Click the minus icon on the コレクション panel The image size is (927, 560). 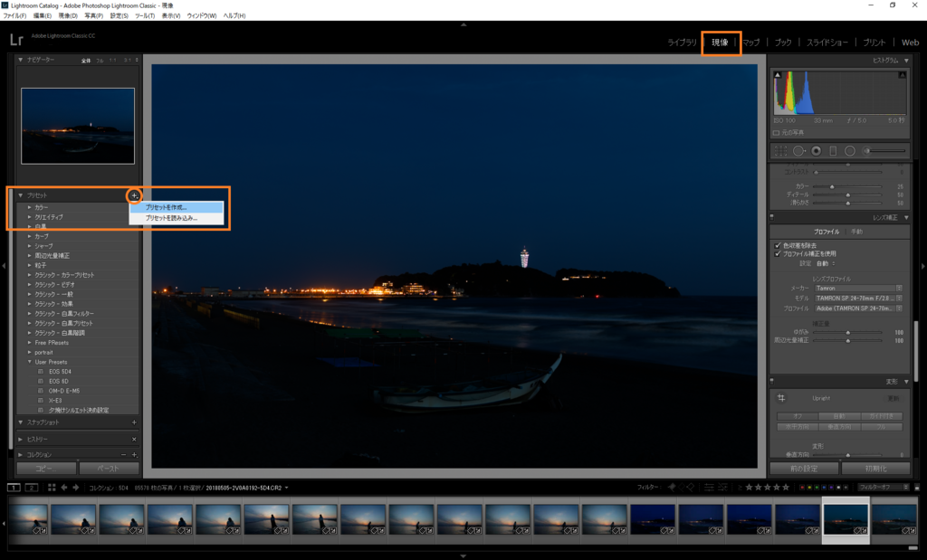[x=123, y=455]
